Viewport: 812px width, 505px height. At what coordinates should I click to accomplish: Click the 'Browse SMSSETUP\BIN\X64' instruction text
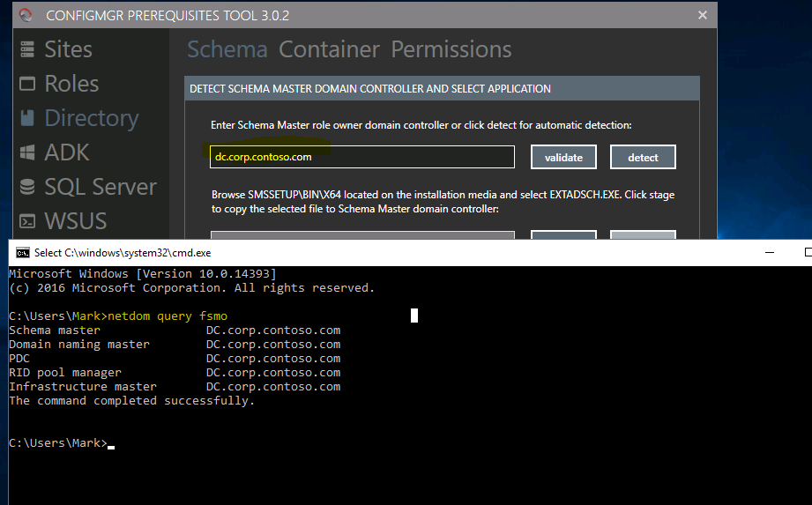click(443, 202)
